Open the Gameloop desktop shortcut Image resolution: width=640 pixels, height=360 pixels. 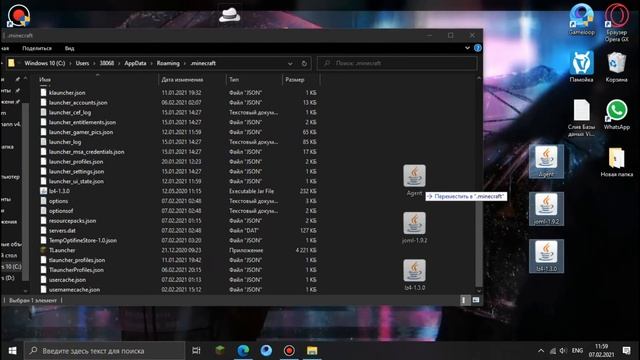(x=582, y=20)
